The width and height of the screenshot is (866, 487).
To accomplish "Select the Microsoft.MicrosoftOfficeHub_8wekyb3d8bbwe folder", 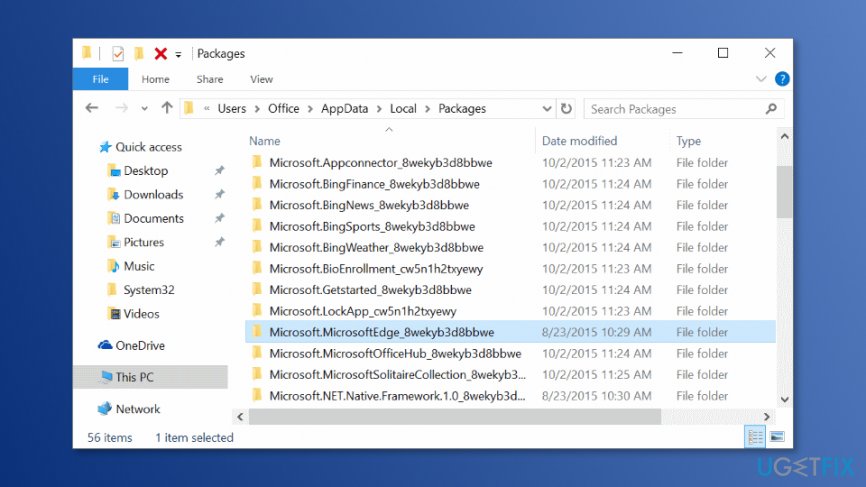I will pos(510,353).
